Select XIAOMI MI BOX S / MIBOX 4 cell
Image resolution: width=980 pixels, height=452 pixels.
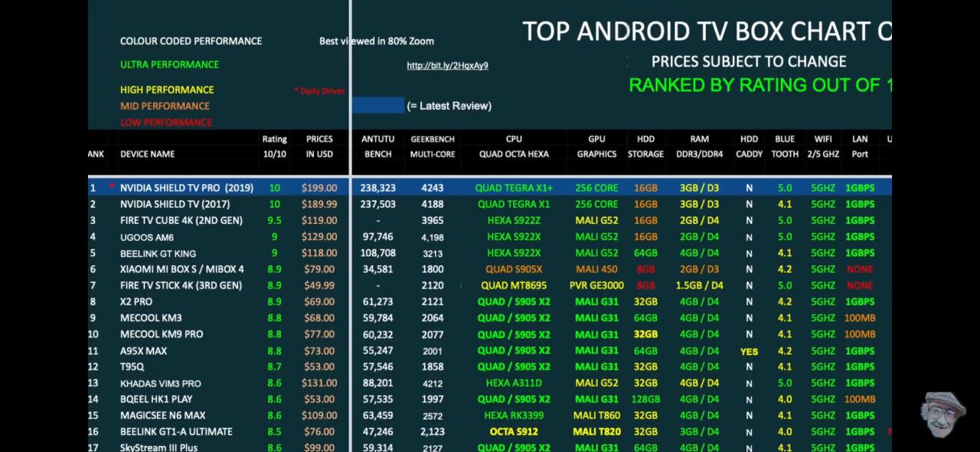tap(182, 269)
